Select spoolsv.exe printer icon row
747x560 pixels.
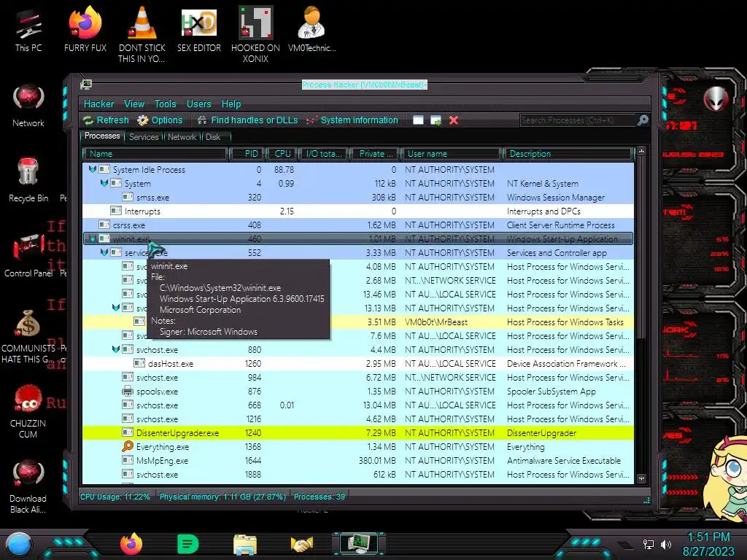(x=357, y=392)
